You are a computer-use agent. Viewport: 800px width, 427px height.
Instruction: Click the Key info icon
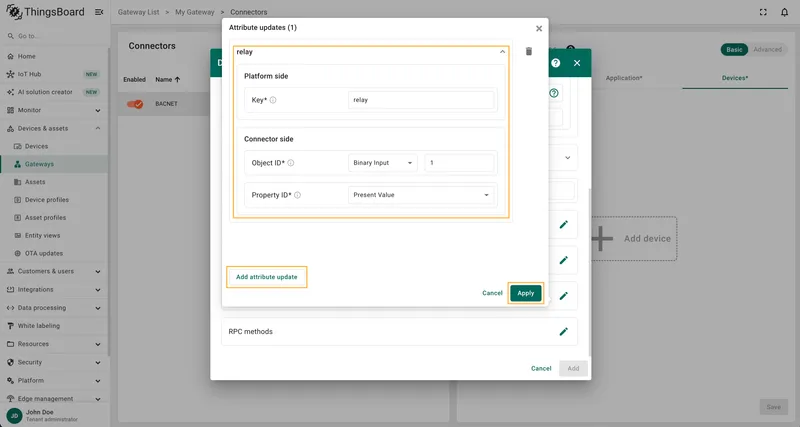pyautogui.click(x=273, y=100)
